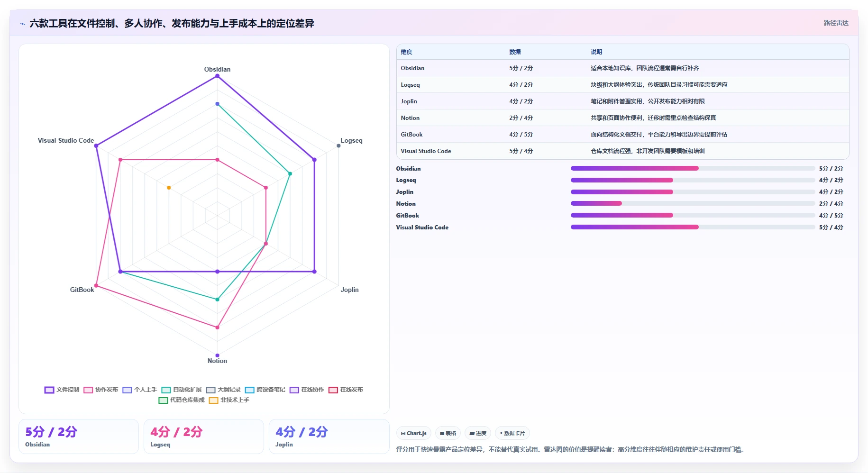This screenshot has height=473, width=868.
Task: Click the GitBook progress bar
Action: click(693, 215)
